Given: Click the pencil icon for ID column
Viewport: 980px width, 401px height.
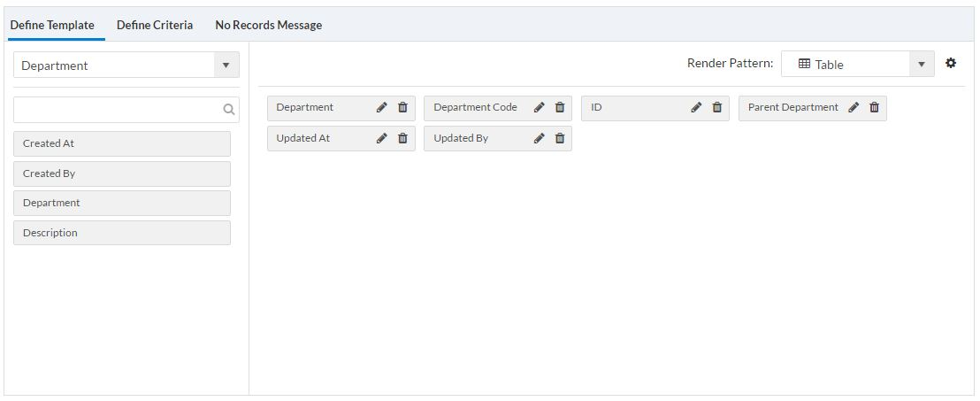Looking at the screenshot, I should (x=696, y=107).
